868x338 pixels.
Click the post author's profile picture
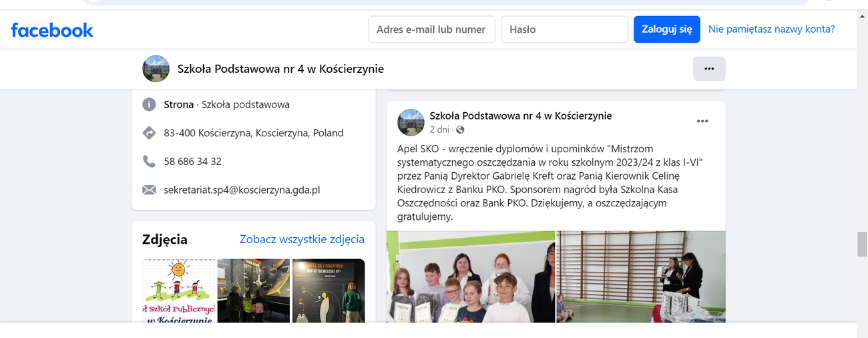click(411, 122)
